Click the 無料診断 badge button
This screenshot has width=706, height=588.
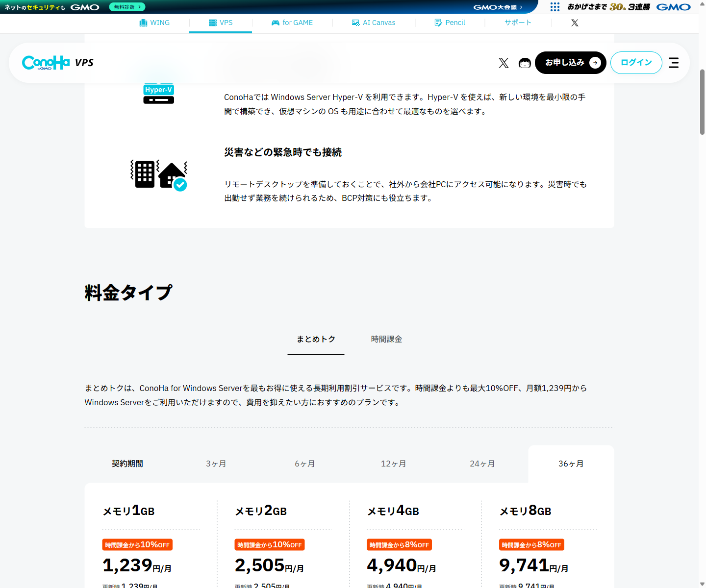(x=127, y=7)
